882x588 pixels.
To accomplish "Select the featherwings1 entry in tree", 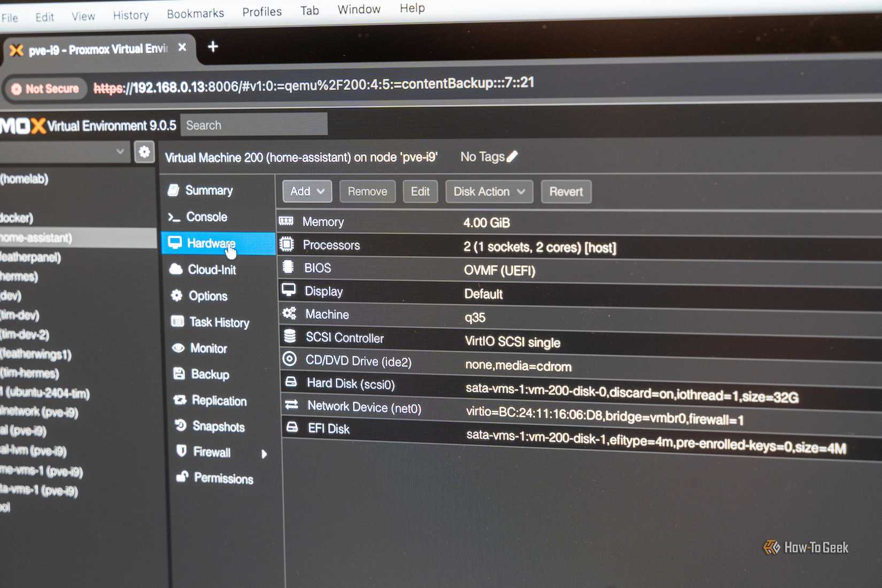I will 36,354.
